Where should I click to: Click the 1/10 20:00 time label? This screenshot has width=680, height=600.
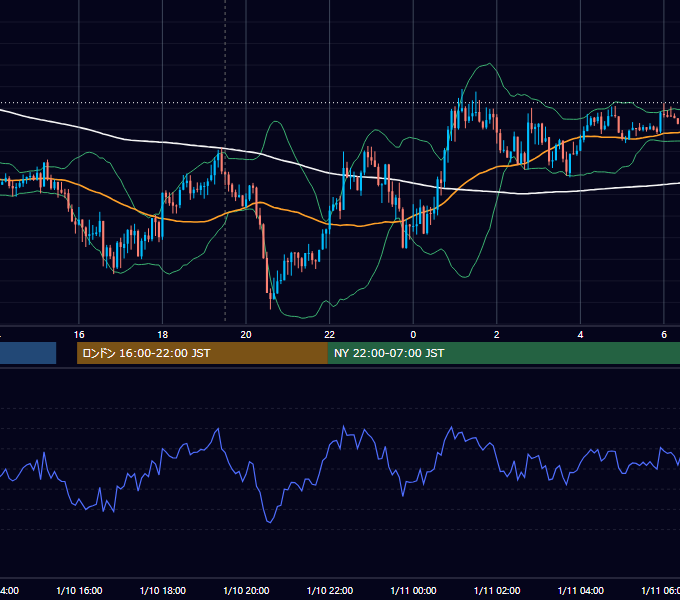coord(246,590)
